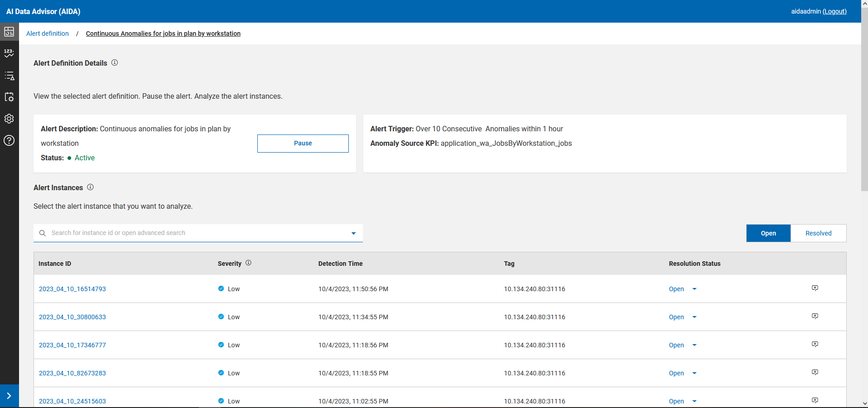
Task: Click info icon next to Alert Instances
Action: click(90, 187)
